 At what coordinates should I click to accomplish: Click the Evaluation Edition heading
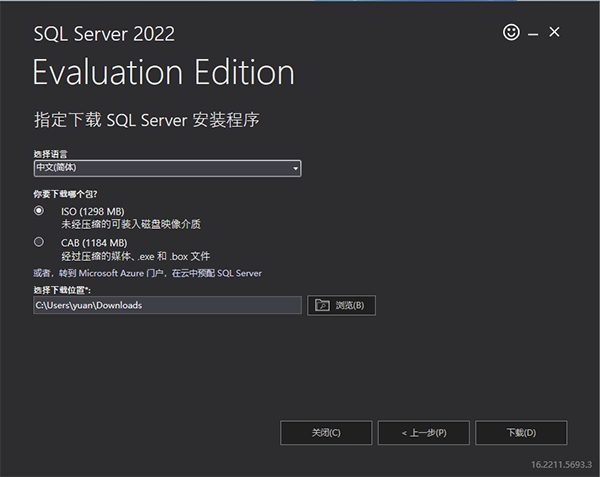164,72
